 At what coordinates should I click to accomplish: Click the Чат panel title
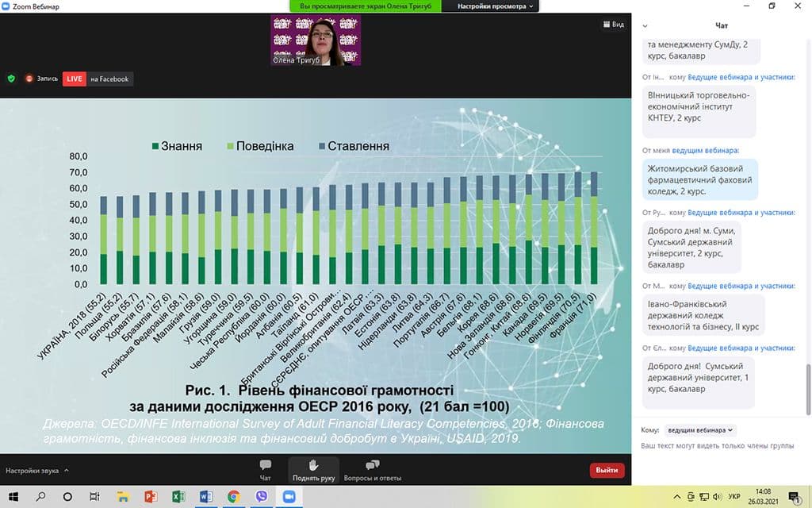(722, 25)
